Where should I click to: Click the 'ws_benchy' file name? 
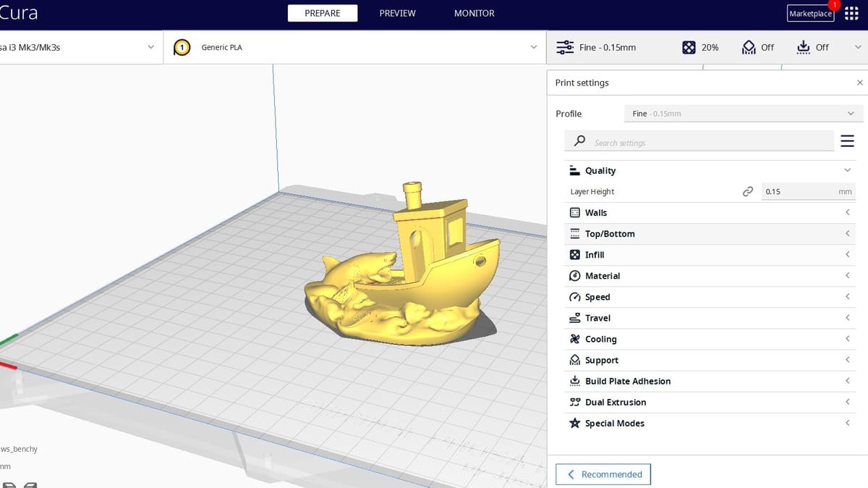coord(19,449)
